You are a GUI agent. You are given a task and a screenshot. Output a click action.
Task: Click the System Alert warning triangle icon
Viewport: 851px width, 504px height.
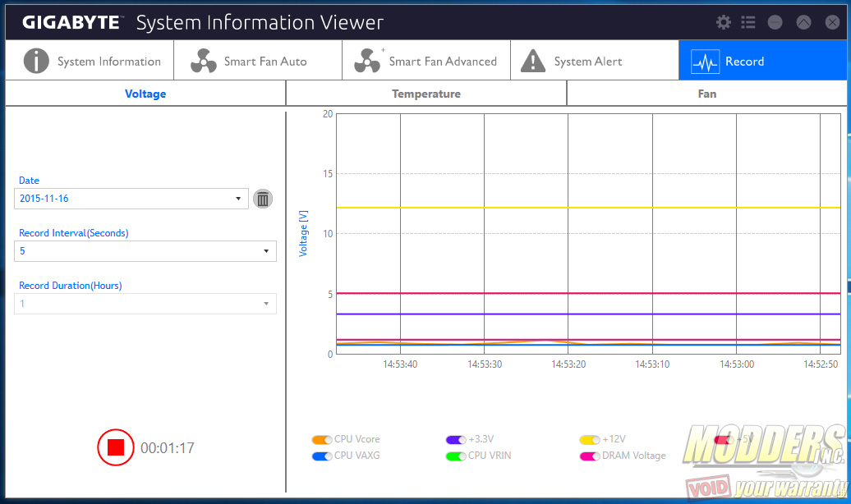point(533,61)
